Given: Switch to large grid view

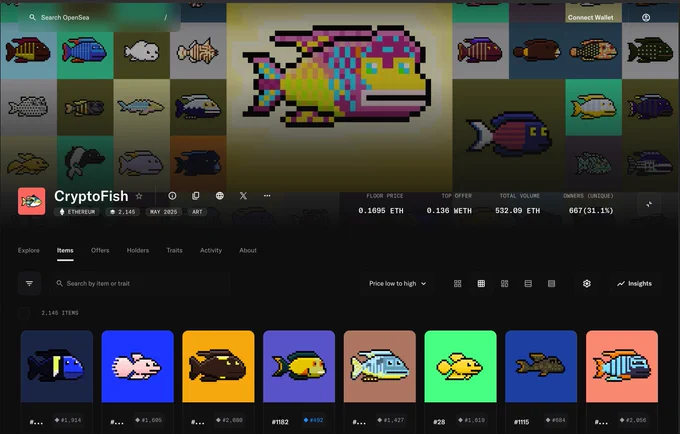Looking at the screenshot, I should pyautogui.click(x=458, y=284).
